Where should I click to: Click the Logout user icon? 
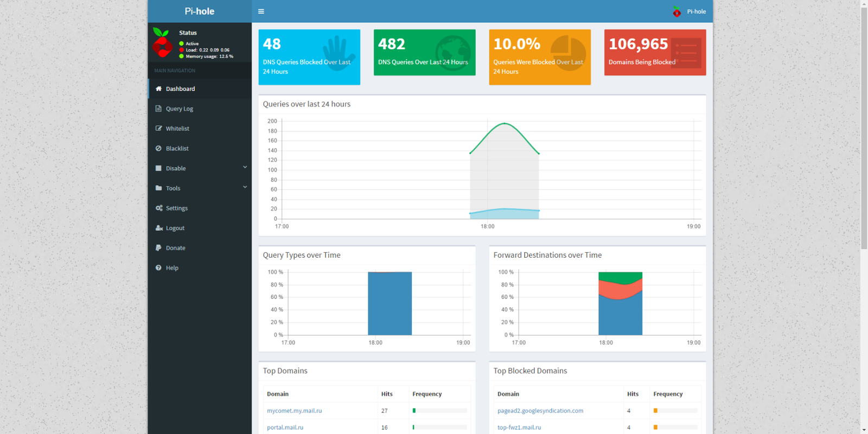tap(159, 228)
